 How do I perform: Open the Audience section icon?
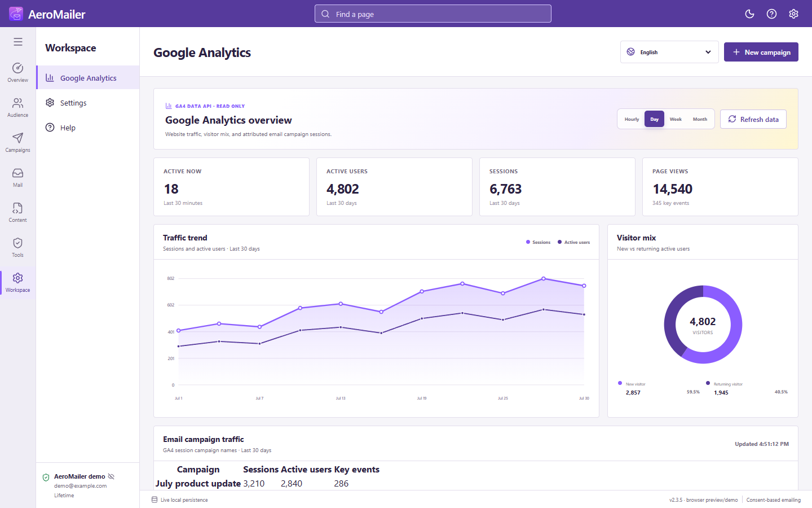(x=18, y=107)
